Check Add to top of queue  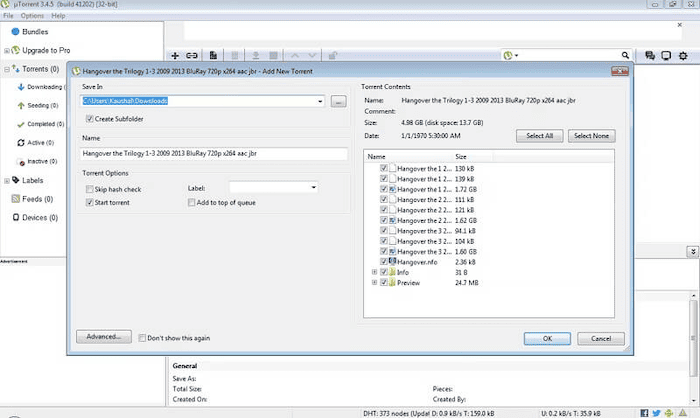(192, 203)
